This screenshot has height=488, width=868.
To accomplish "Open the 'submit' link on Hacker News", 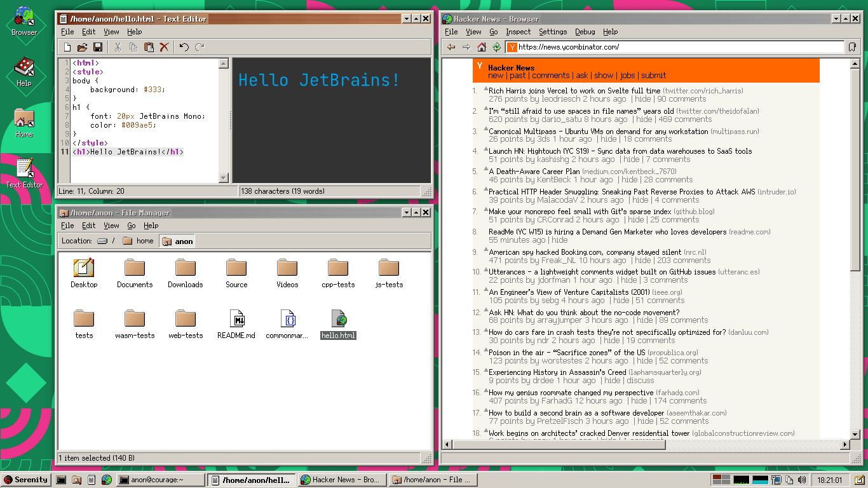I will coord(654,76).
